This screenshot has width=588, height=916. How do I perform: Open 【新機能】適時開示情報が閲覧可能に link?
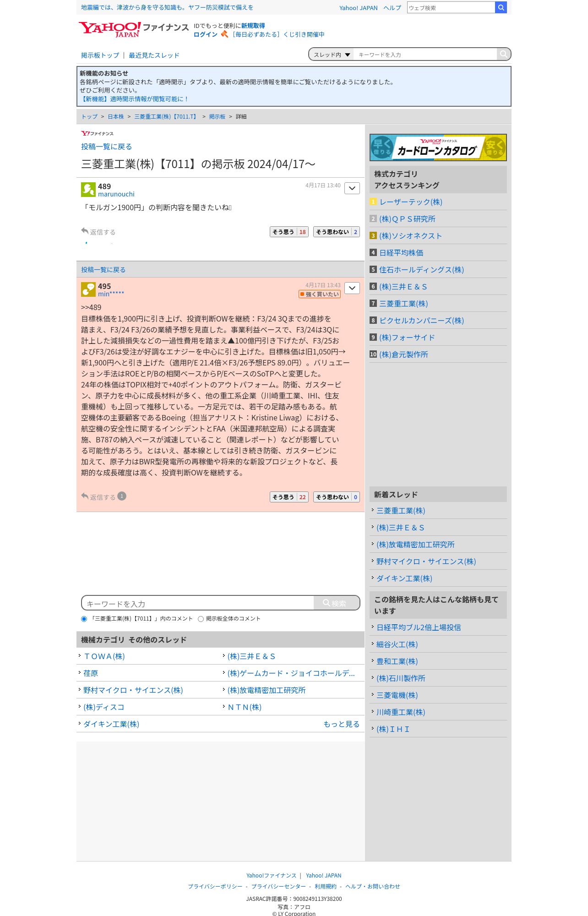point(134,99)
